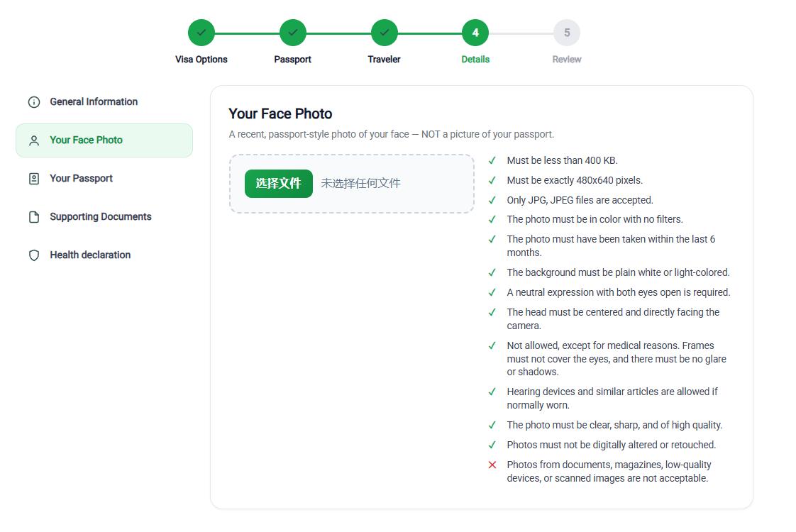796x532 pixels.
Task: Click the shield icon beside Health declaration
Action: point(34,255)
